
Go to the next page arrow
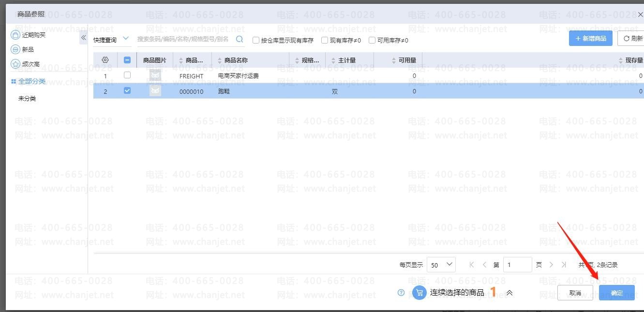[x=551, y=265]
